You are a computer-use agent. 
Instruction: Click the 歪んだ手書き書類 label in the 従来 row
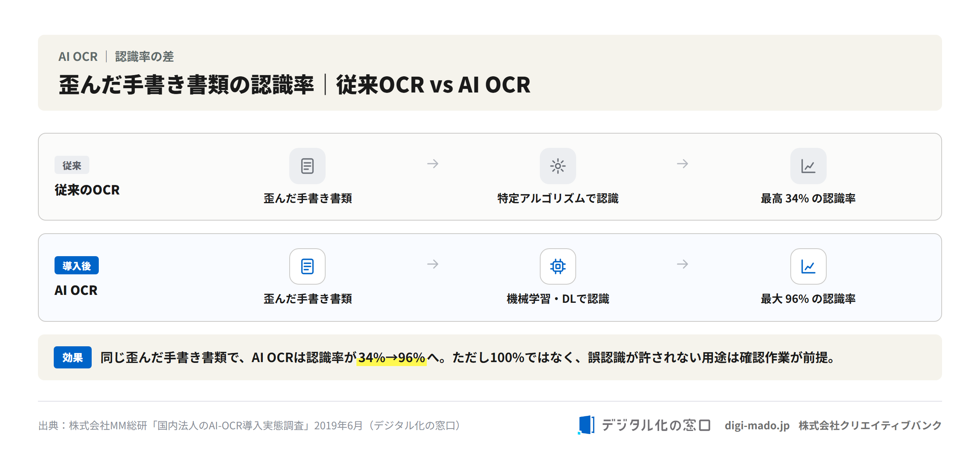307,198
